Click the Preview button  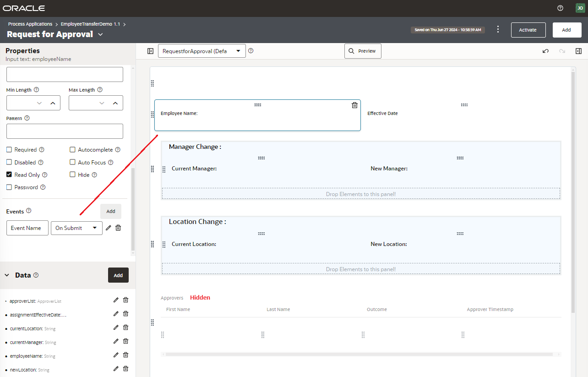(x=362, y=51)
